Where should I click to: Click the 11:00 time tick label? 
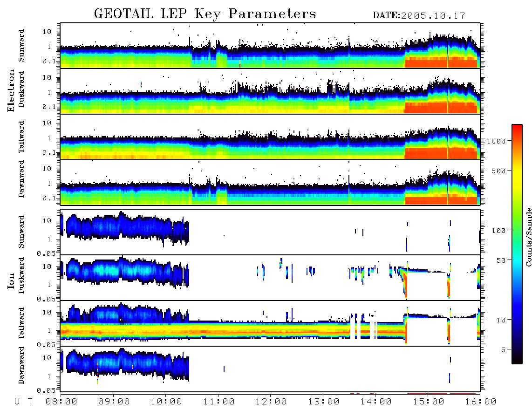pos(219,402)
